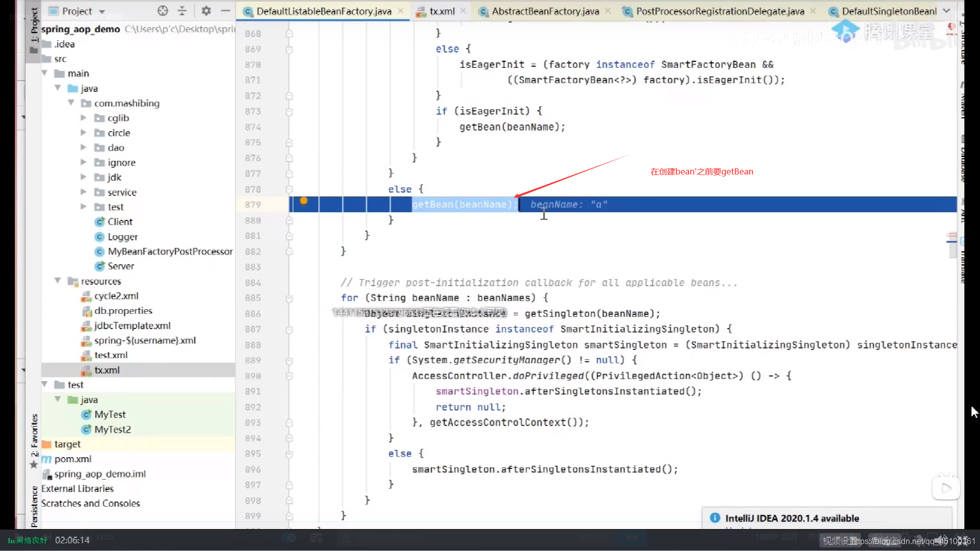Toggle fold marker at line 873
Screen dimensions: 980x551
[289, 111]
